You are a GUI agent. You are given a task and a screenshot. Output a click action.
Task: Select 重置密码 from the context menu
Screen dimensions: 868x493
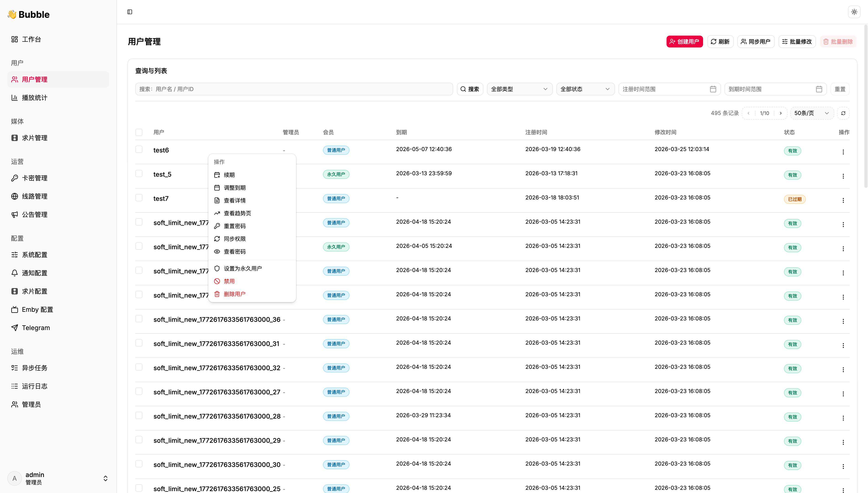click(235, 226)
